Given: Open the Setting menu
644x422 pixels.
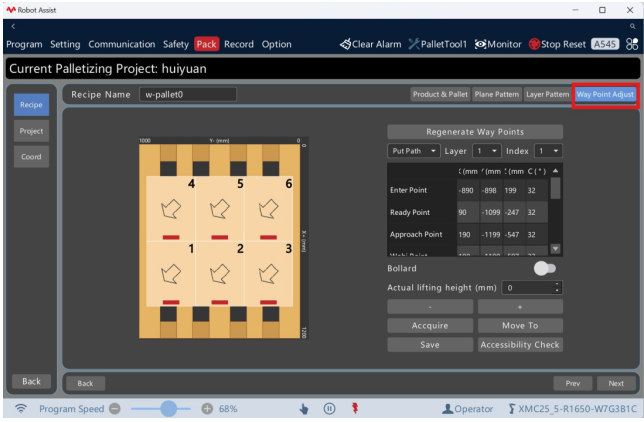Looking at the screenshot, I should click(x=65, y=44).
